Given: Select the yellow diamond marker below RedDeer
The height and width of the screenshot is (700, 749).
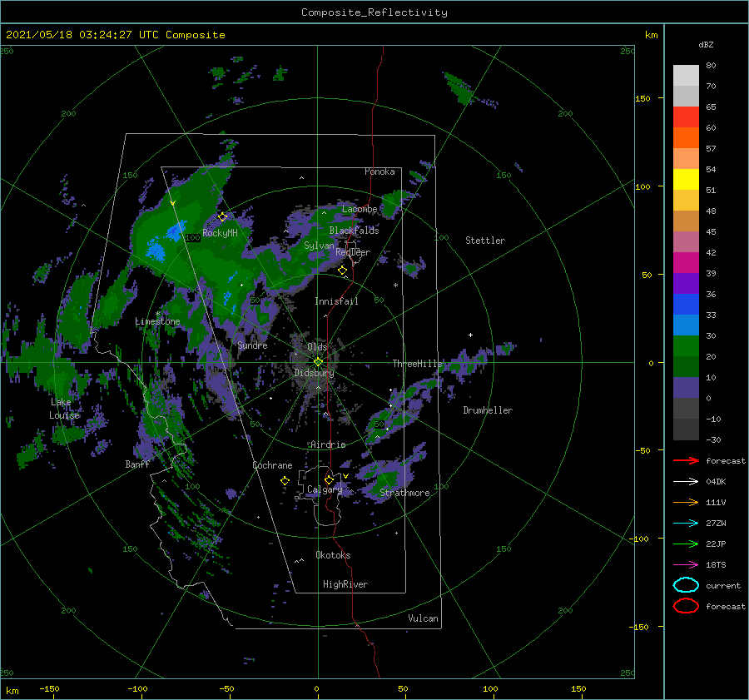Looking at the screenshot, I should click(x=342, y=271).
